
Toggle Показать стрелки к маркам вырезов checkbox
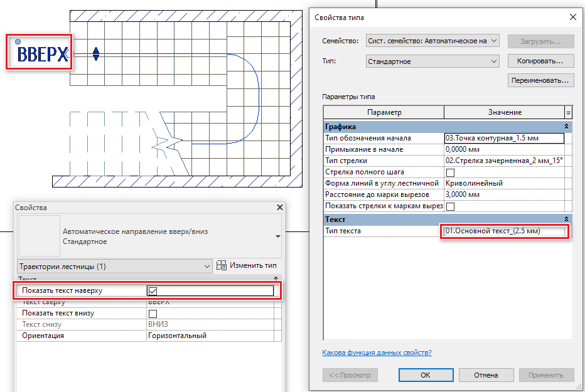tap(450, 206)
